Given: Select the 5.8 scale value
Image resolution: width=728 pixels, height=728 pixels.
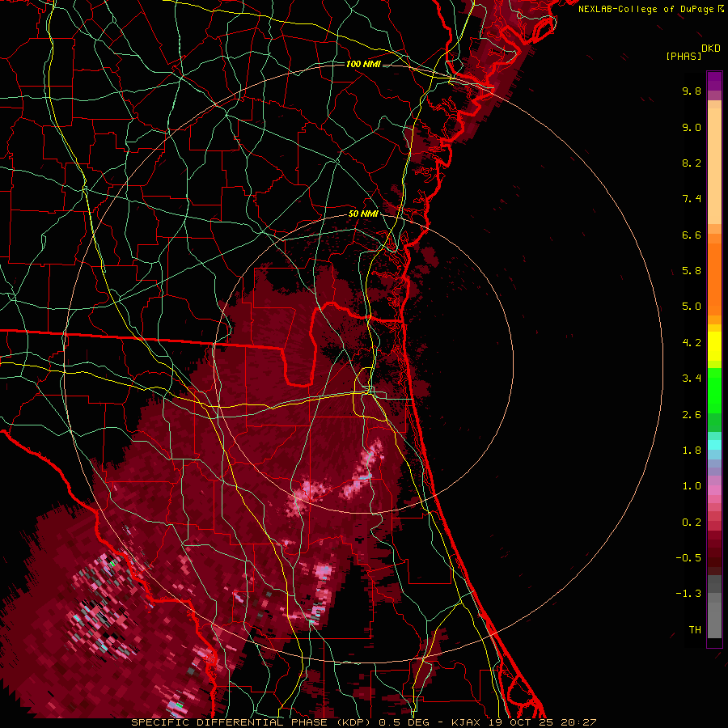Looking at the screenshot, I should tap(692, 271).
